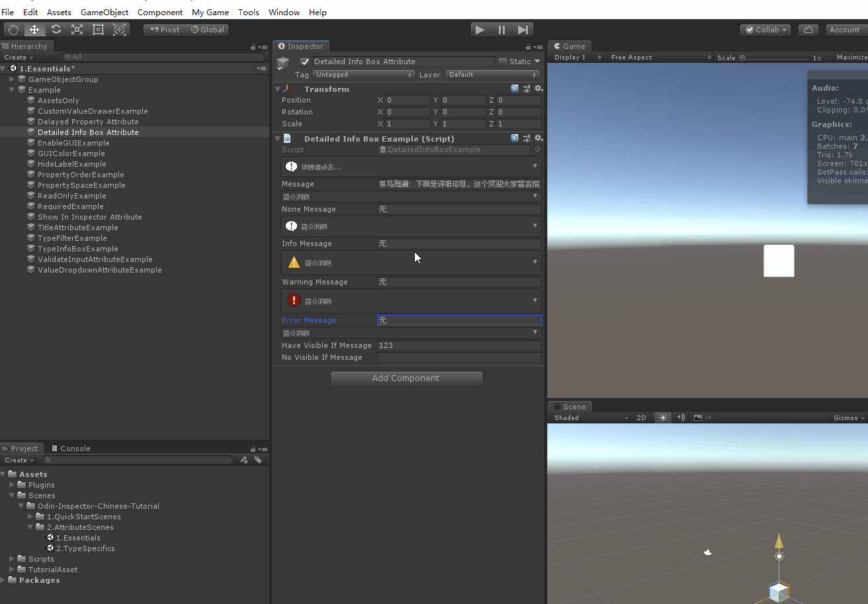Toggle the object active checkbox
This screenshot has width=868, height=604.
(305, 62)
